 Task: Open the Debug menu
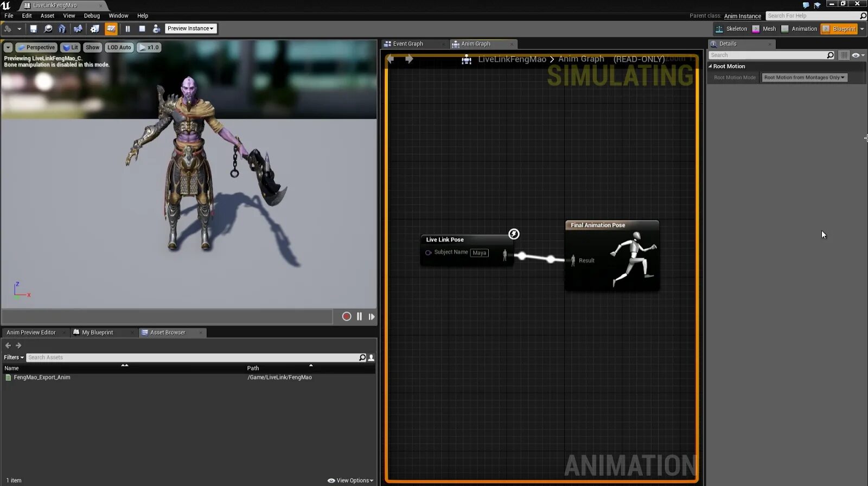(92, 16)
